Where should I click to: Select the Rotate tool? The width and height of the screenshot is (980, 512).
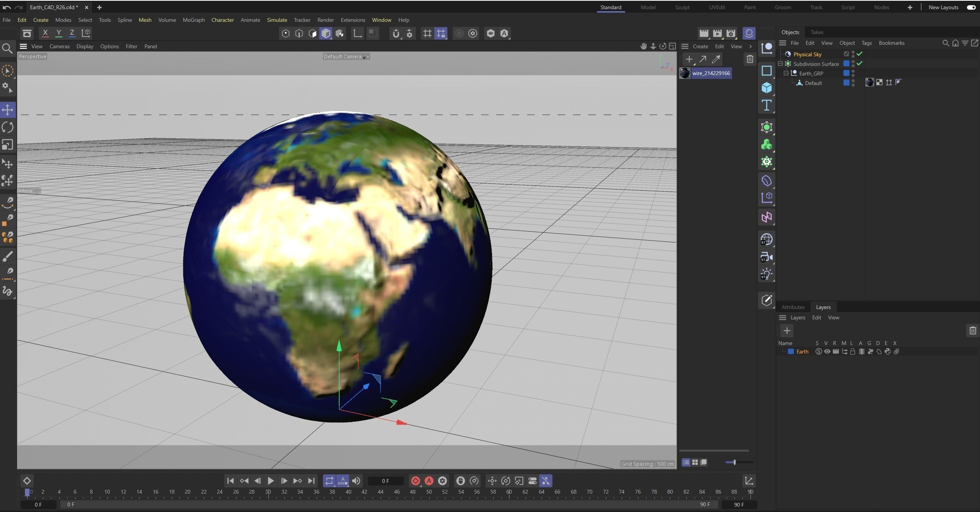coord(8,127)
